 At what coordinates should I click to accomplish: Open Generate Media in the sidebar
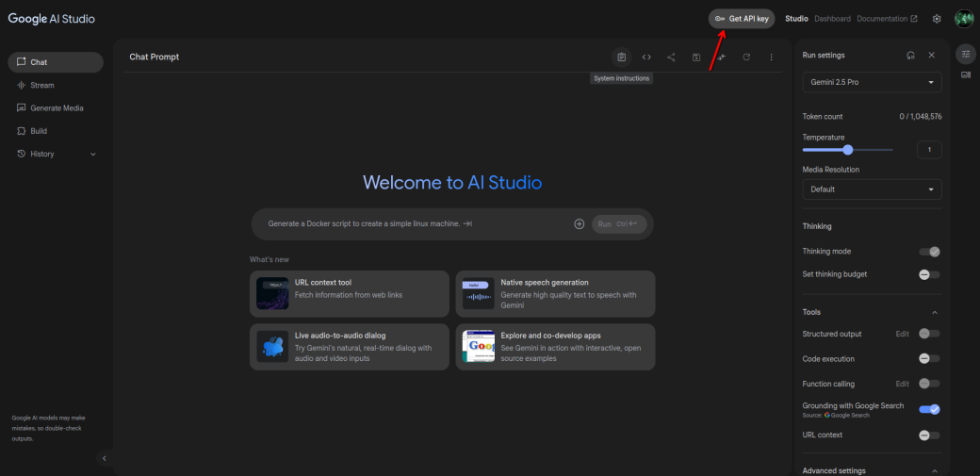click(x=56, y=108)
